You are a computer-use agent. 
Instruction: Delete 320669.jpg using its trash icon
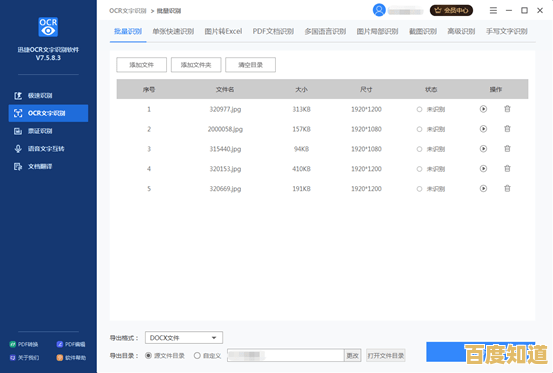507,188
